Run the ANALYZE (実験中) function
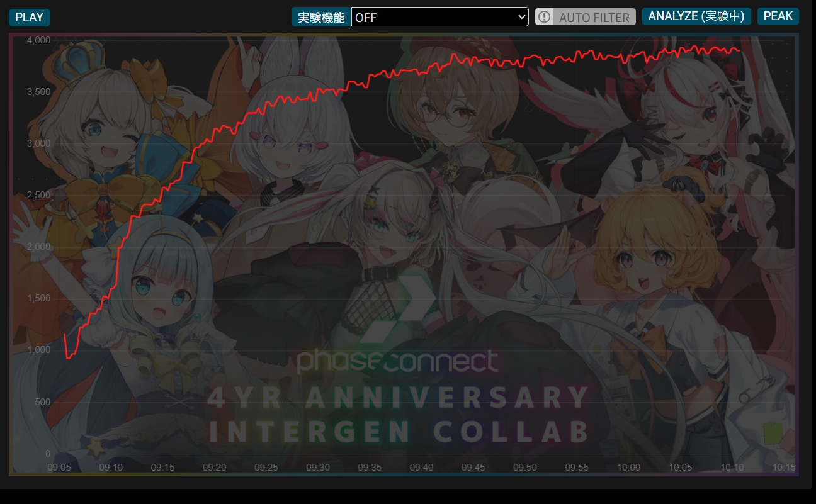The width and height of the screenshot is (816, 504). click(x=696, y=16)
